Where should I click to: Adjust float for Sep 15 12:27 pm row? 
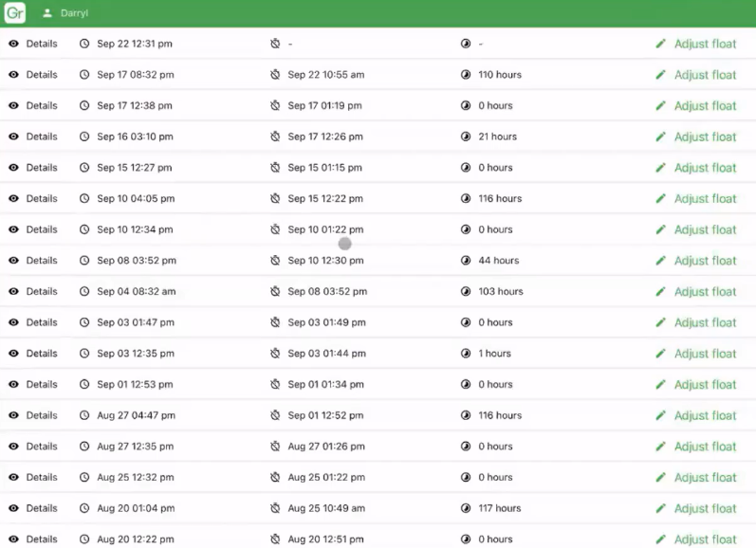click(x=704, y=168)
